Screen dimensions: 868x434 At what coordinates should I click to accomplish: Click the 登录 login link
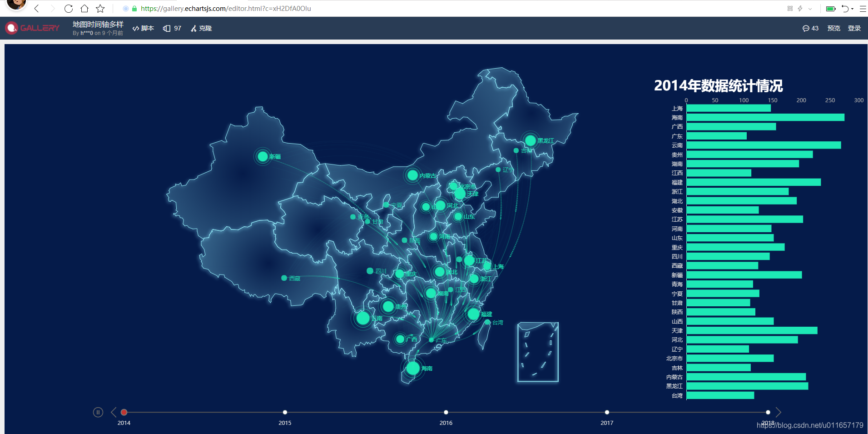854,28
